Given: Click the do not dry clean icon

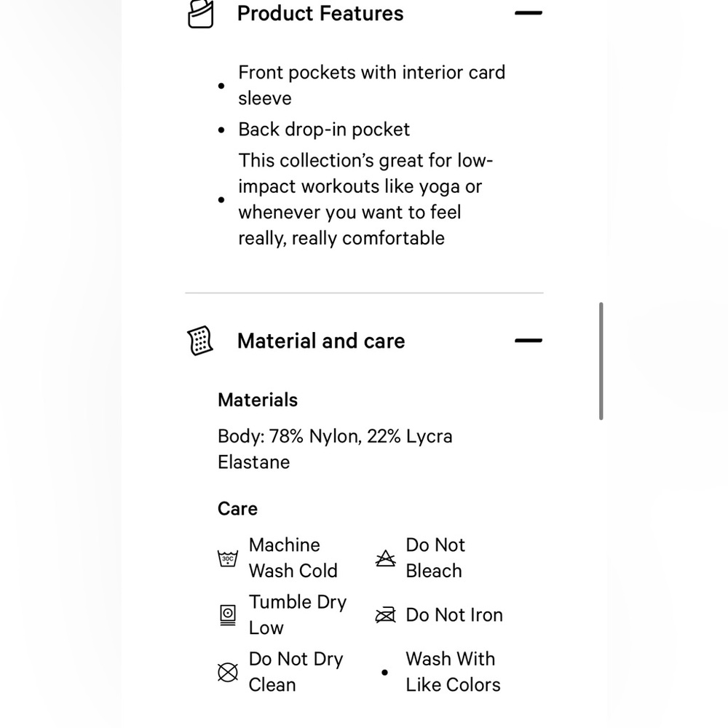Looking at the screenshot, I should point(228,672).
